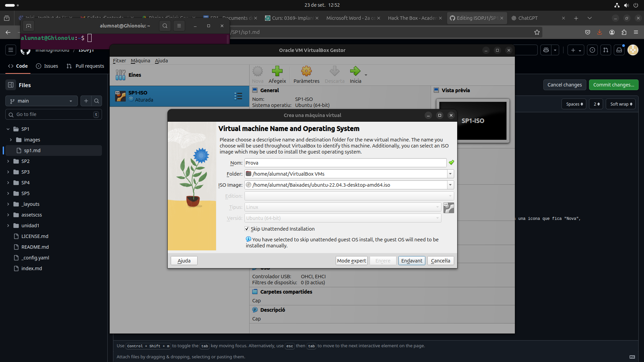The image size is (644, 362).
Task: Switch to the ChatGPT browser tab
Action: coord(528,18)
